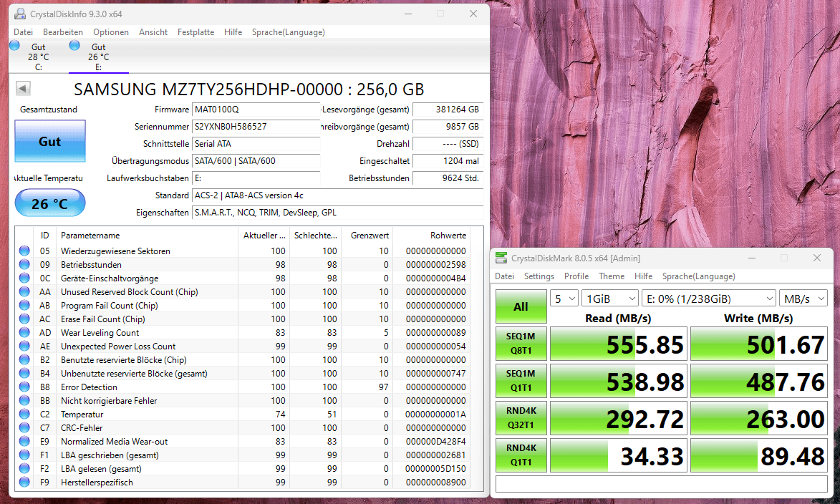Click status orb for Unused Reserved Block Count
This screenshot has width=840, height=504.
[24, 291]
